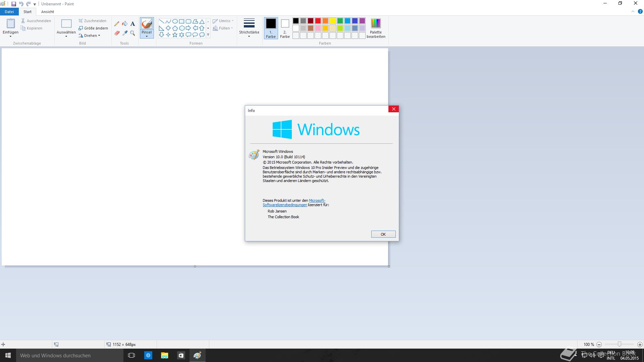Choose the Triangle shape
This screenshot has width=644, height=362.
coord(202,21)
